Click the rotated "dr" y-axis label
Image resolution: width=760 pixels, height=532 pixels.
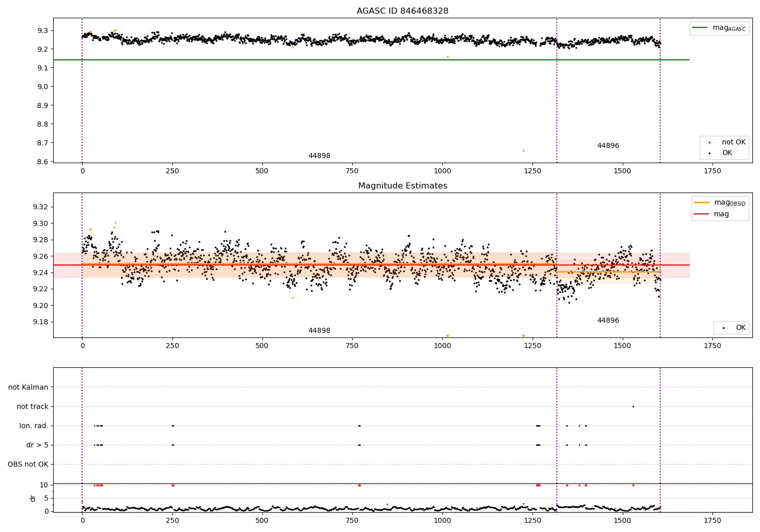point(33,498)
